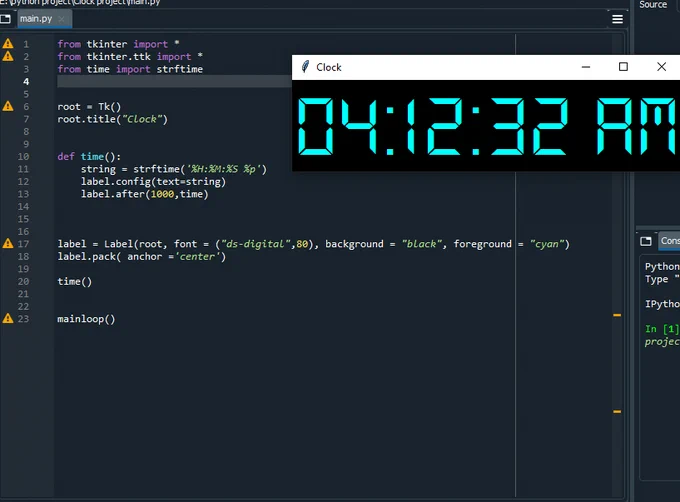Select line number 4 in gutter
The width and height of the screenshot is (680, 502).
(x=26, y=81)
